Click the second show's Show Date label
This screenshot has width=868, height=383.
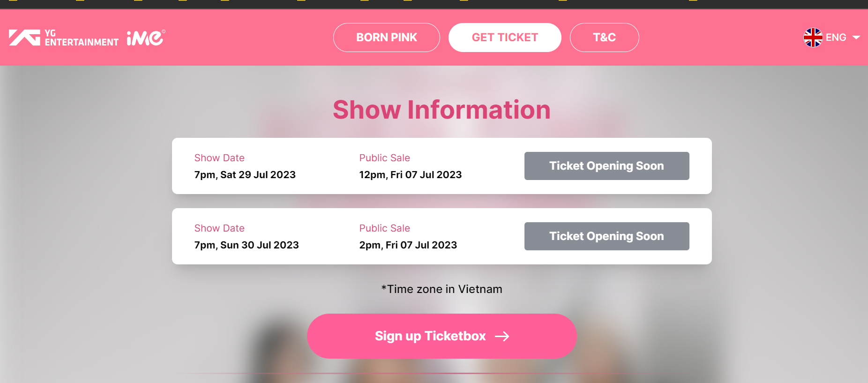click(219, 228)
